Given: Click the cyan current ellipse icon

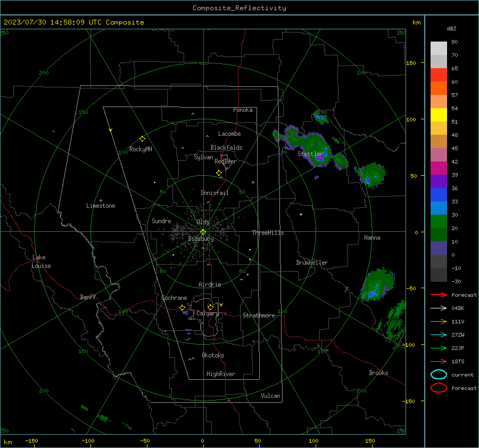Looking at the screenshot, I should [439, 374].
